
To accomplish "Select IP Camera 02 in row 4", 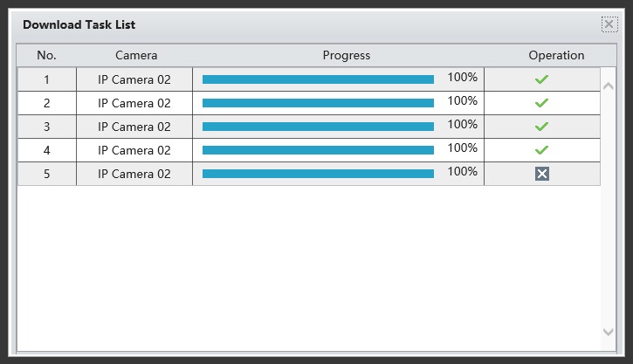I will coord(134,150).
